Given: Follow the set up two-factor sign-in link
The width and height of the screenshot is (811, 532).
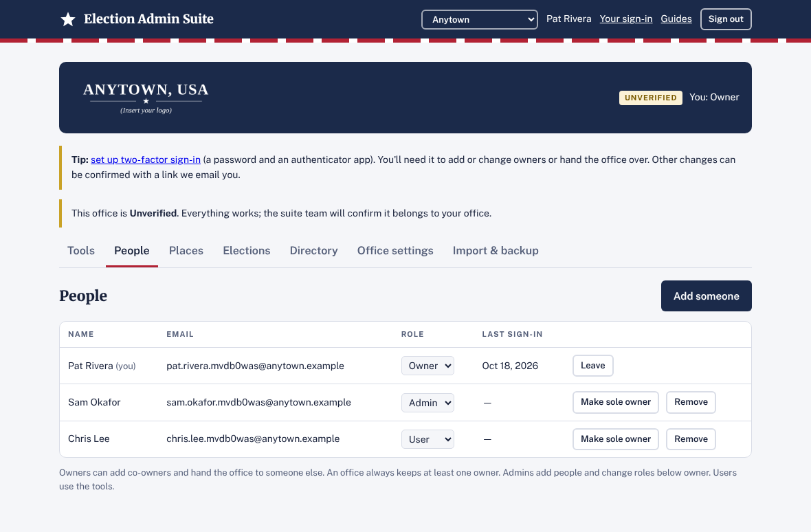Looking at the screenshot, I should (145, 159).
